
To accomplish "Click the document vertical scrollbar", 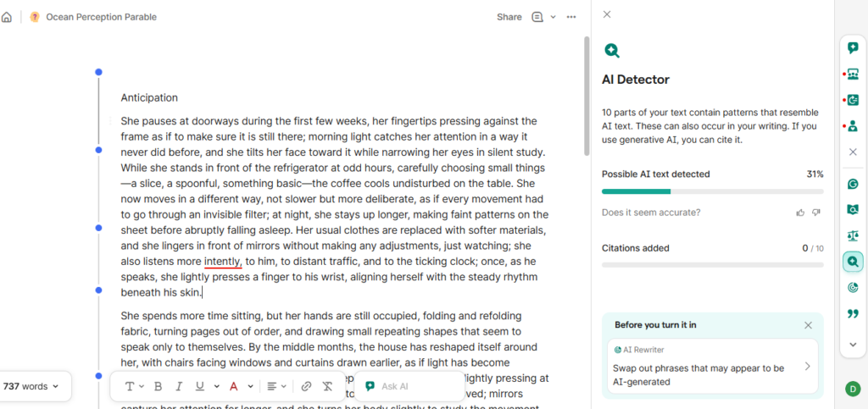I will pyautogui.click(x=587, y=95).
